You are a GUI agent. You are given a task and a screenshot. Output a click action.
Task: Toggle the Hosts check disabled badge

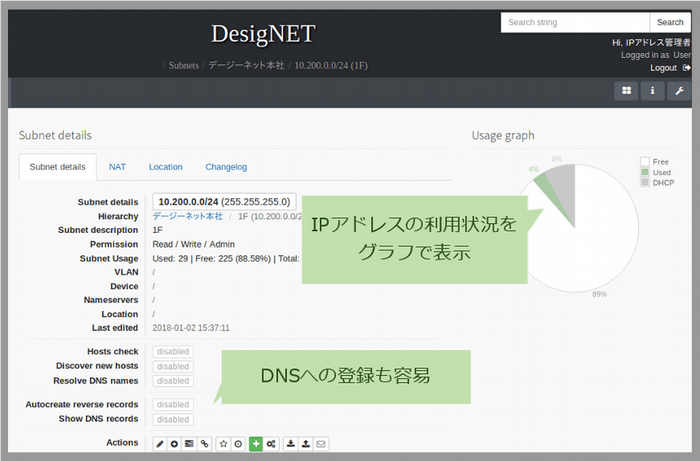[172, 352]
